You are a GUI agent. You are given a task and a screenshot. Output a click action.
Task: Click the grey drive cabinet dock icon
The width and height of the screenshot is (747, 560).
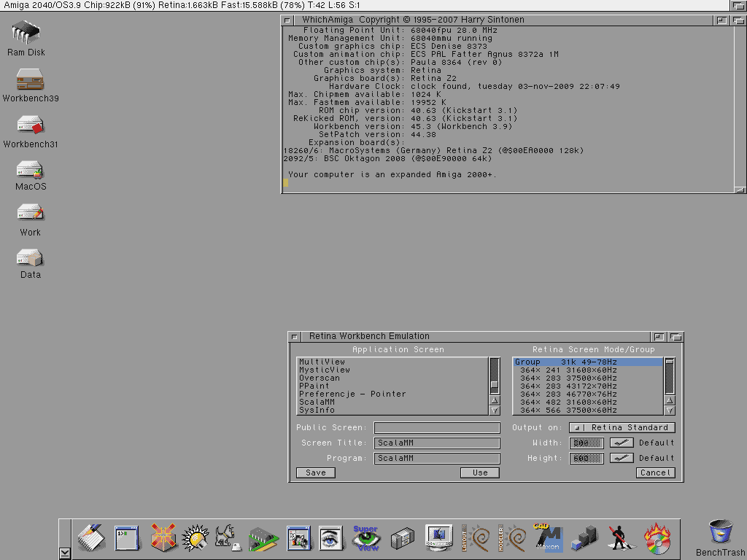pos(403,539)
